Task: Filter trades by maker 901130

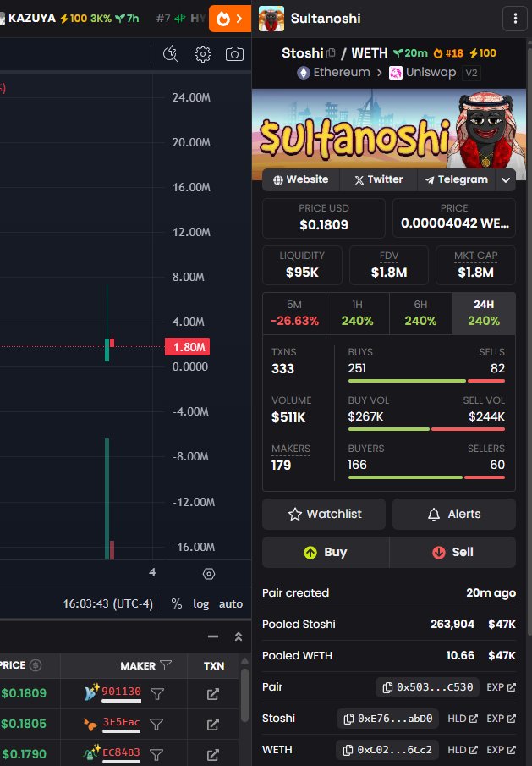Action: (x=157, y=694)
